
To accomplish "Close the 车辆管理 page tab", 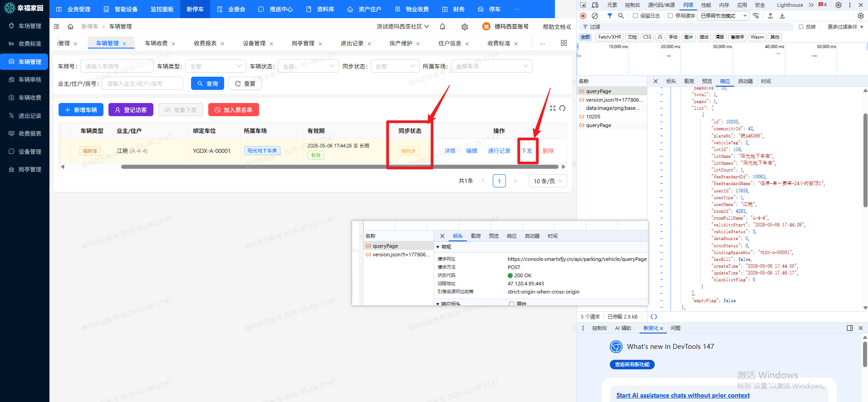I will pyautogui.click(x=124, y=44).
